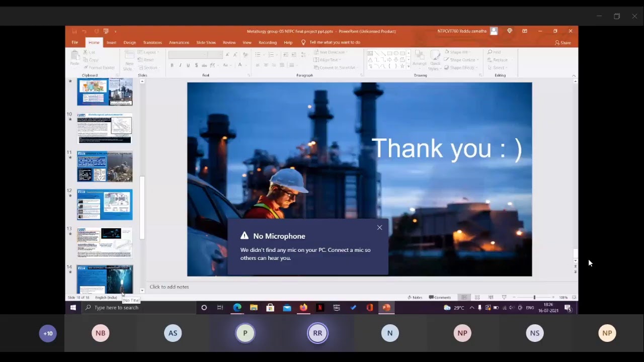Open Task View from the taskbar
The width and height of the screenshot is (644, 362).
[220, 308]
